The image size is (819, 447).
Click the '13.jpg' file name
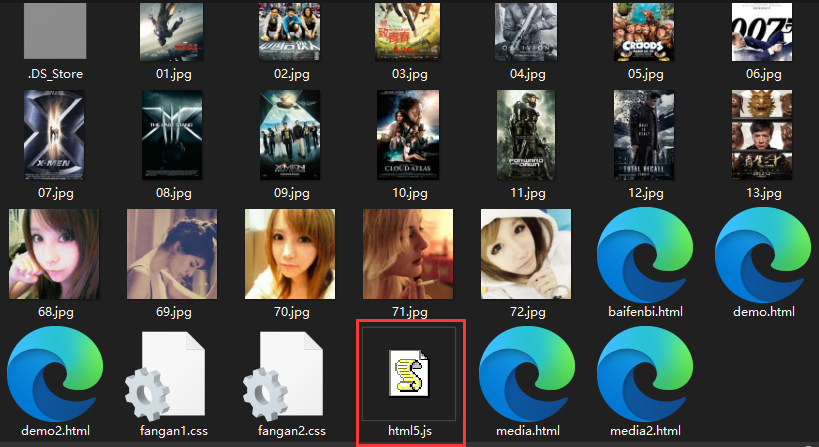764,193
